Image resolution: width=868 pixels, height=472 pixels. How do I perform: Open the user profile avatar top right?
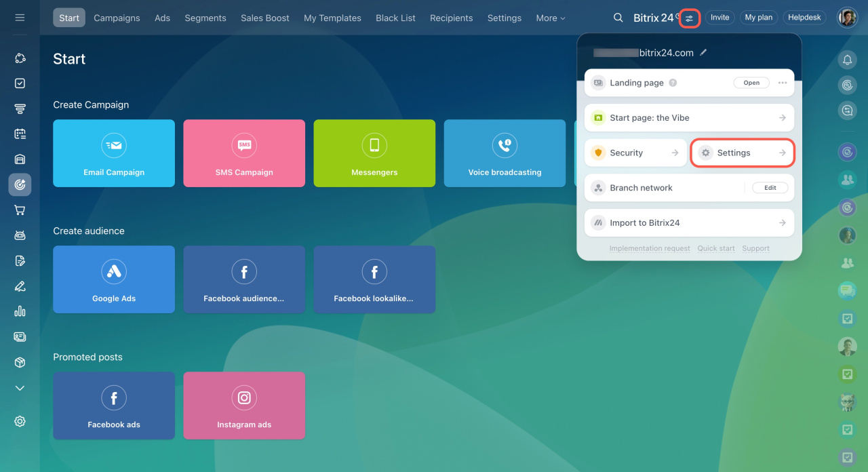tap(847, 18)
